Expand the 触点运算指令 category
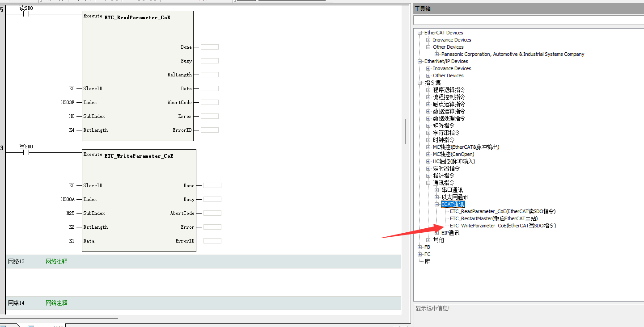644x327 pixels. tap(428, 104)
